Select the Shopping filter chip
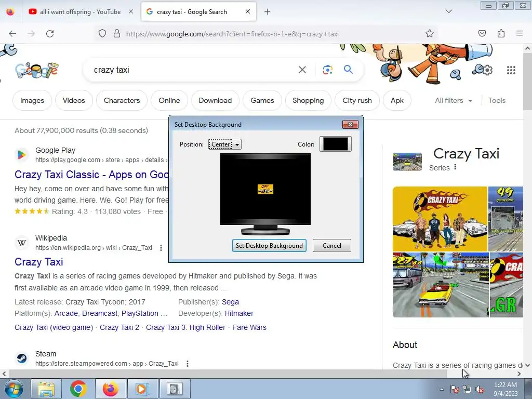Viewport: 532px width, 399px height. pyautogui.click(x=308, y=100)
